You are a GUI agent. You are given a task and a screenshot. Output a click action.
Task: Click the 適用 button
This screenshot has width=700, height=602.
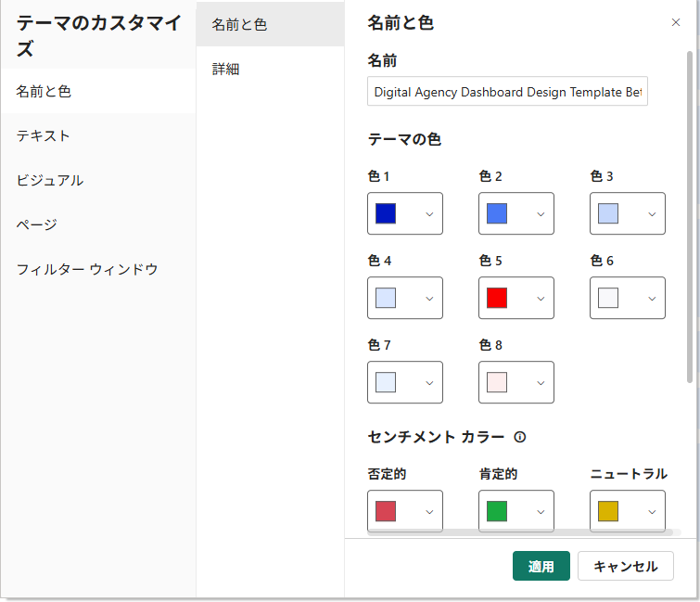pos(541,566)
